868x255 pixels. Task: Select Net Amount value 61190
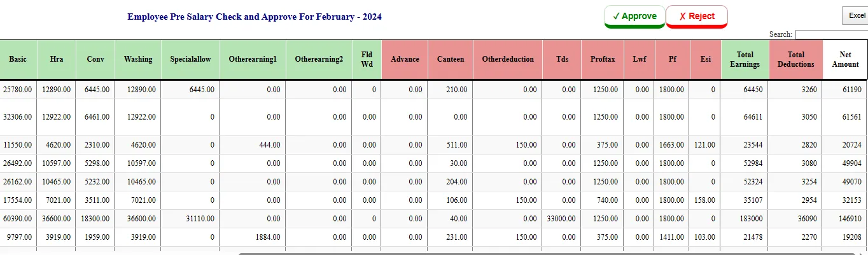pos(851,90)
